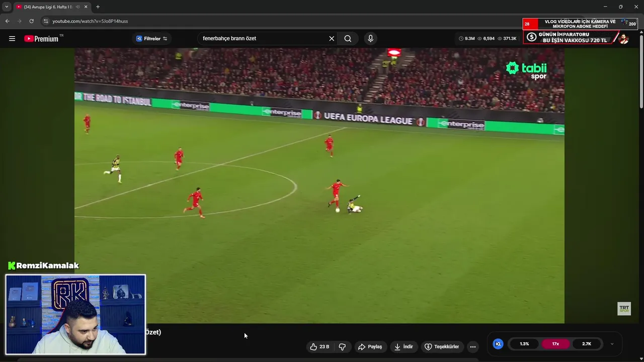
Task: Go forward with the browser arrow
Action: pos(19,21)
